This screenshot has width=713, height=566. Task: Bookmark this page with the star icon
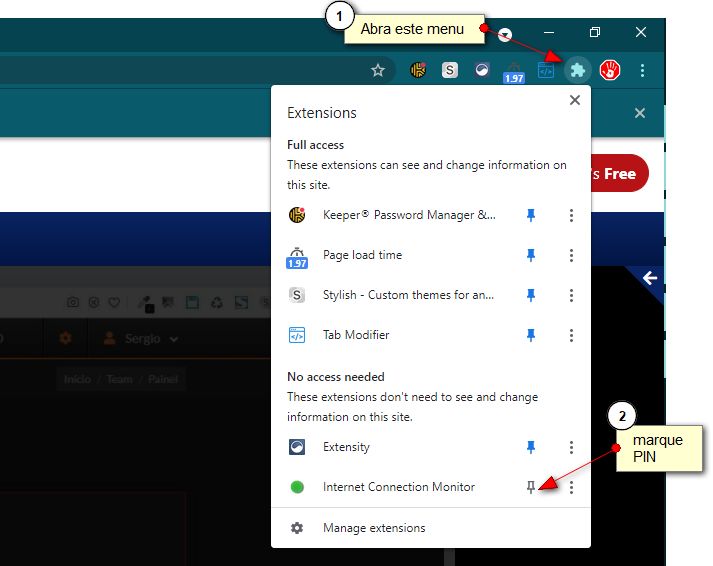[x=378, y=70]
